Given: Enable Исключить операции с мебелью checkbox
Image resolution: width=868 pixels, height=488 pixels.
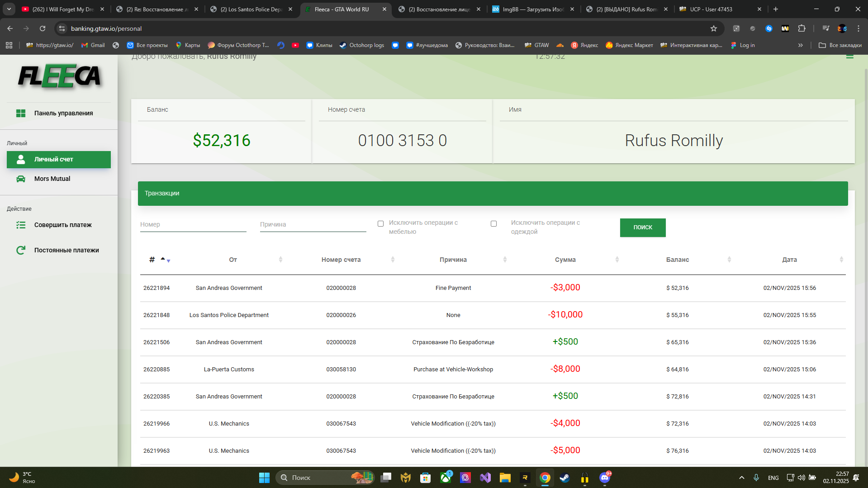Looking at the screenshot, I should click(380, 224).
